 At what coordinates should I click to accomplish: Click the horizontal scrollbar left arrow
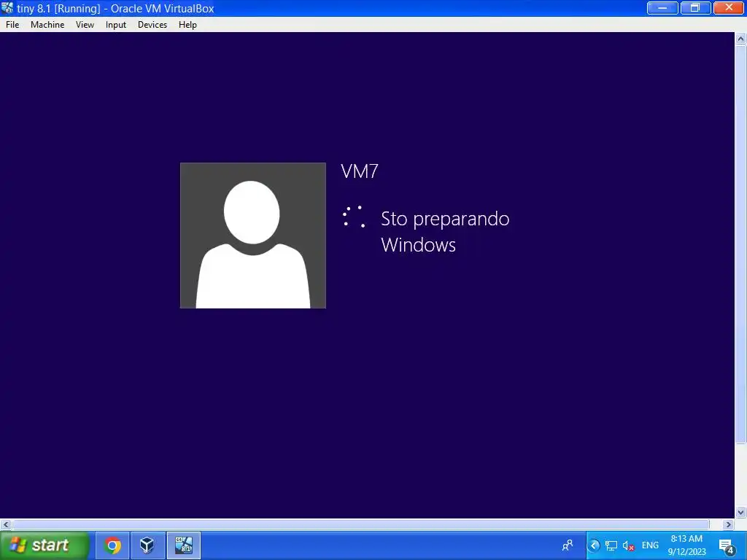coord(6,524)
